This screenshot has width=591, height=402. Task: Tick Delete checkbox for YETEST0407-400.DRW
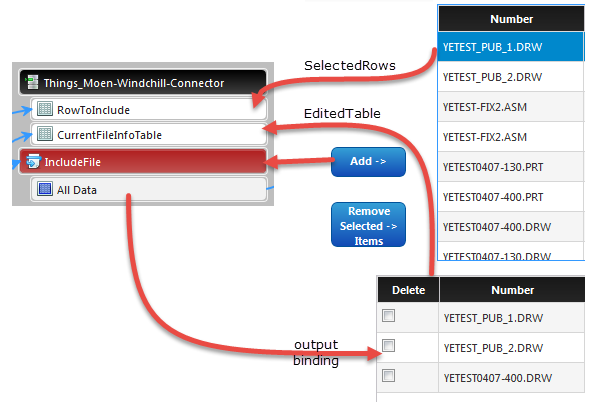389,375
